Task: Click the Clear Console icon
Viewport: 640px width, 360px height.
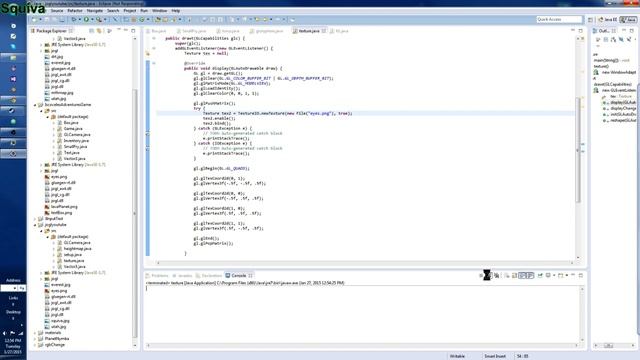Action: 507,276
